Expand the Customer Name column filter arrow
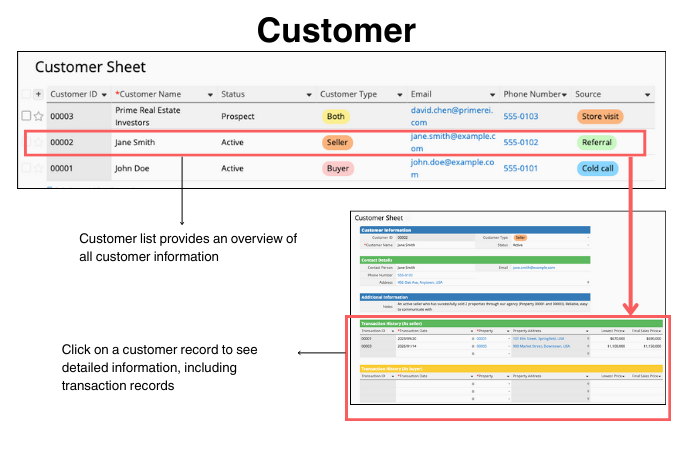The image size is (700, 450). 210,94
